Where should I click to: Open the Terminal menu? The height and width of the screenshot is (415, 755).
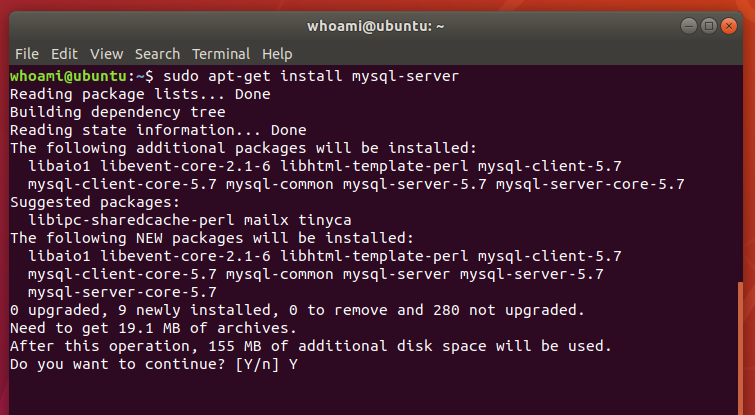[x=221, y=53]
